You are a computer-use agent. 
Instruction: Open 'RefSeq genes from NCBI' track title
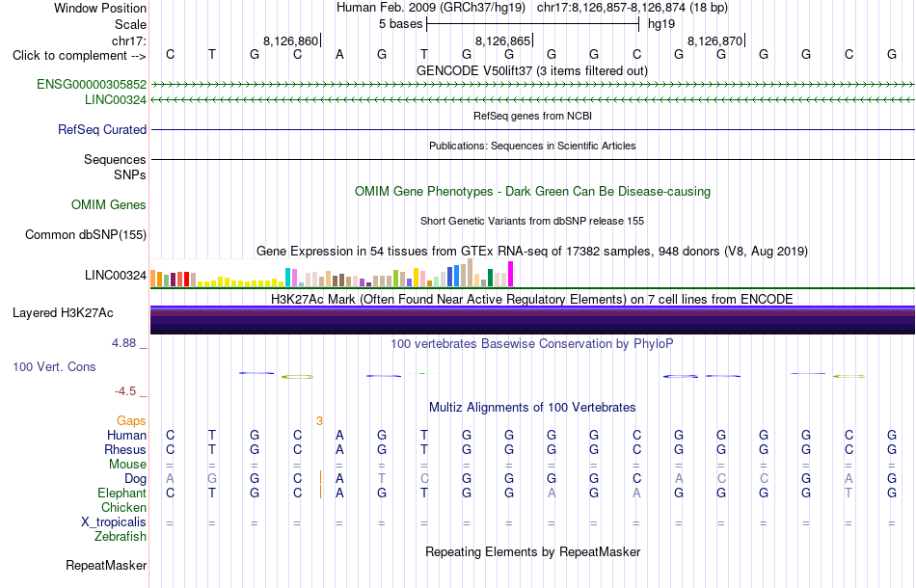[532, 116]
